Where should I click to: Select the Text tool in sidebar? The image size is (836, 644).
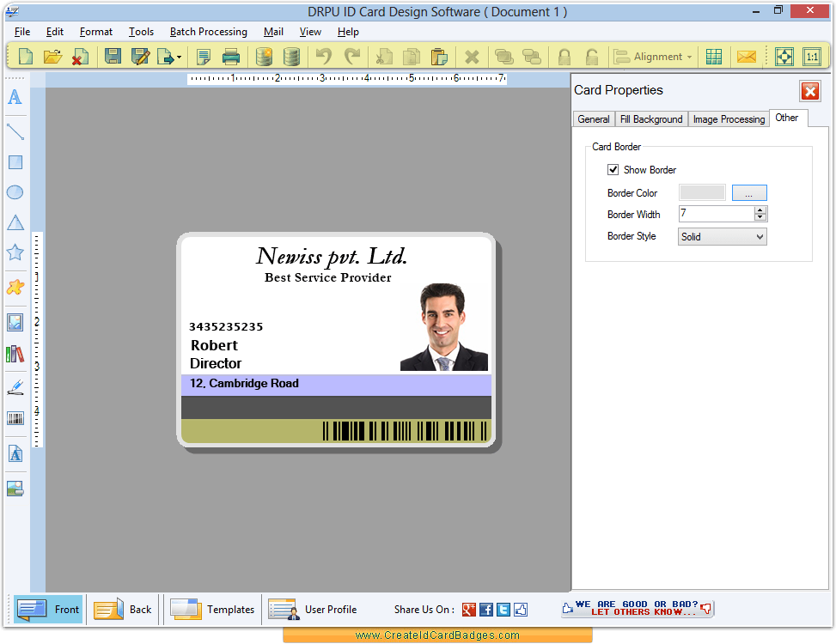point(15,97)
